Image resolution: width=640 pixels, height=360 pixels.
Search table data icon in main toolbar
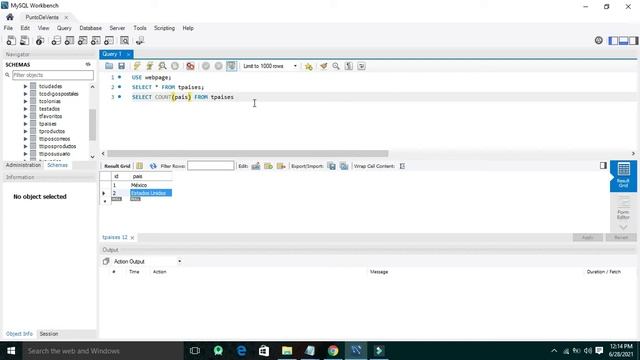124,40
